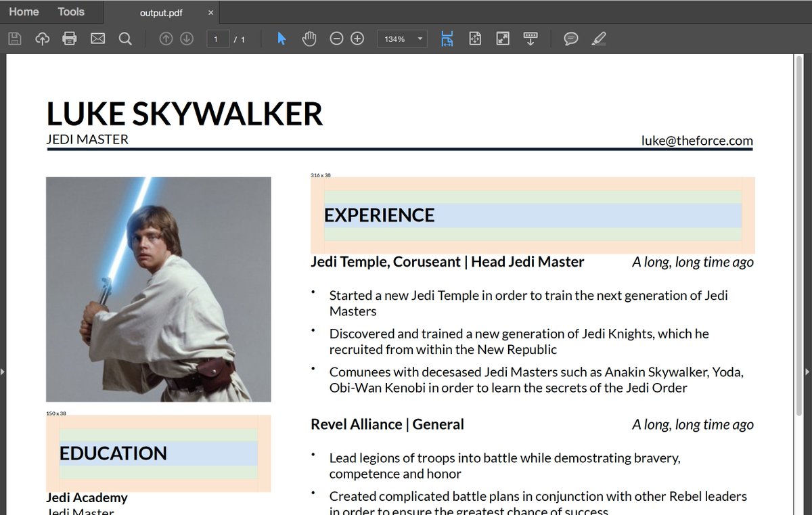
Task: Click 'Jedi Temple, Coruseant | Head Jedi Master'
Action: 447,262
